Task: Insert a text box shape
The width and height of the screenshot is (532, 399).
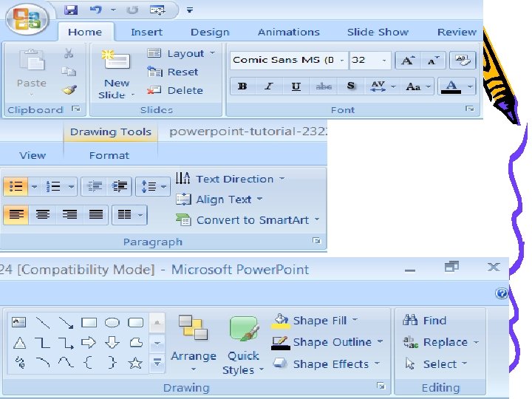Action: (x=18, y=321)
